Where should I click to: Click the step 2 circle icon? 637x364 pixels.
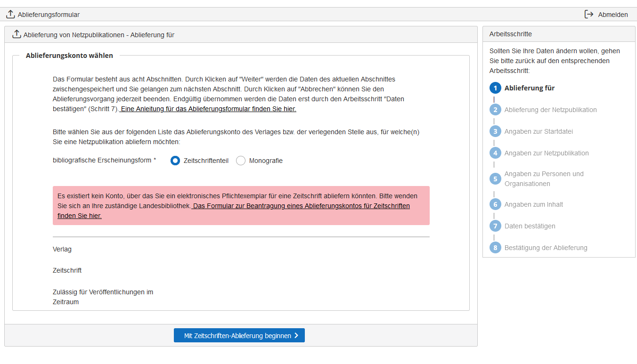(495, 110)
